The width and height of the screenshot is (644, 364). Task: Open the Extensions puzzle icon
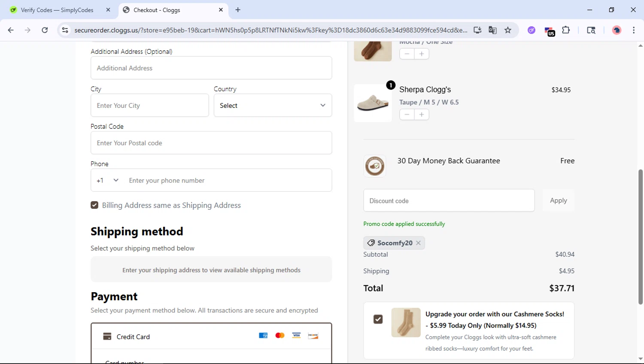[x=566, y=30]
